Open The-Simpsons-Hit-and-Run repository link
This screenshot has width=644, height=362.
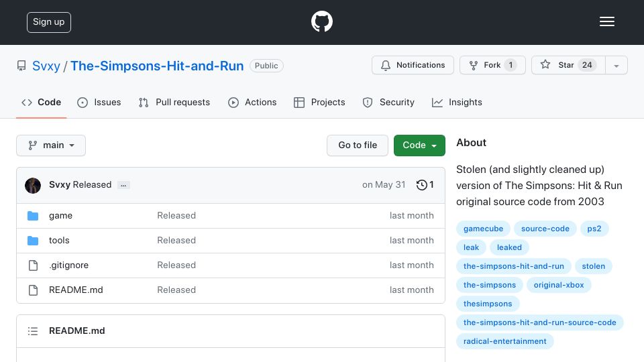click(x=157, y=66)
